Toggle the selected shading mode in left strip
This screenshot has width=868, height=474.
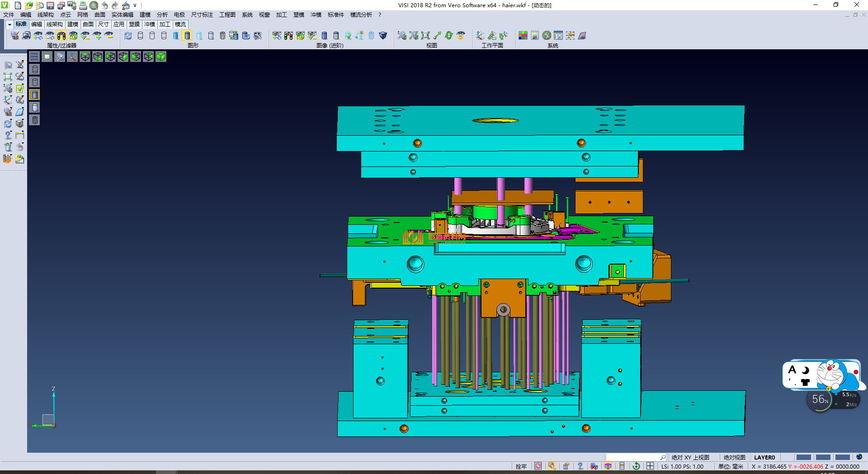tap(35, 95)
